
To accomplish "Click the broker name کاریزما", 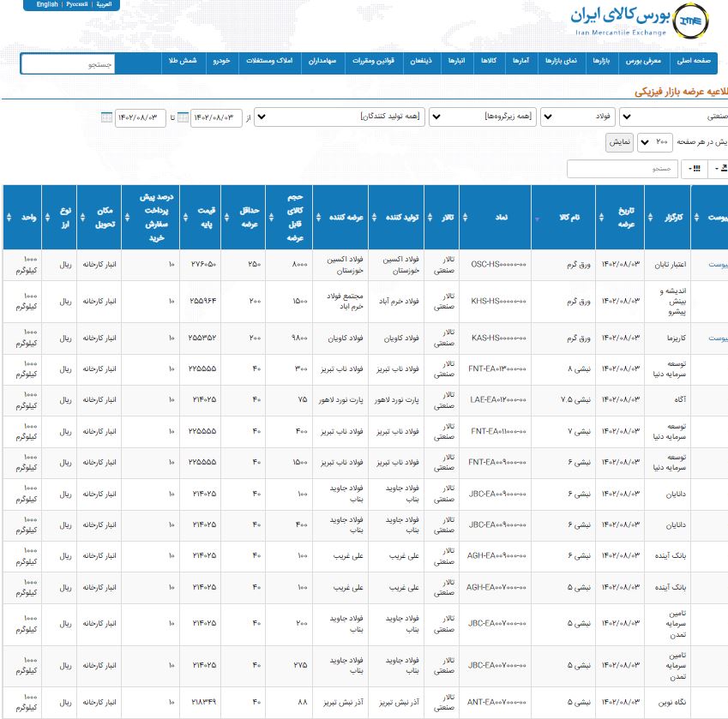I will click(676, 339).
